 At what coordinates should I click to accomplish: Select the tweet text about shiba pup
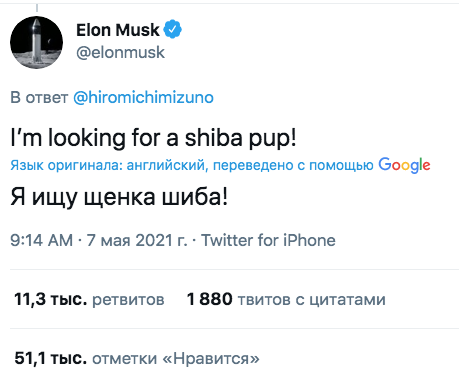[153, 138]
